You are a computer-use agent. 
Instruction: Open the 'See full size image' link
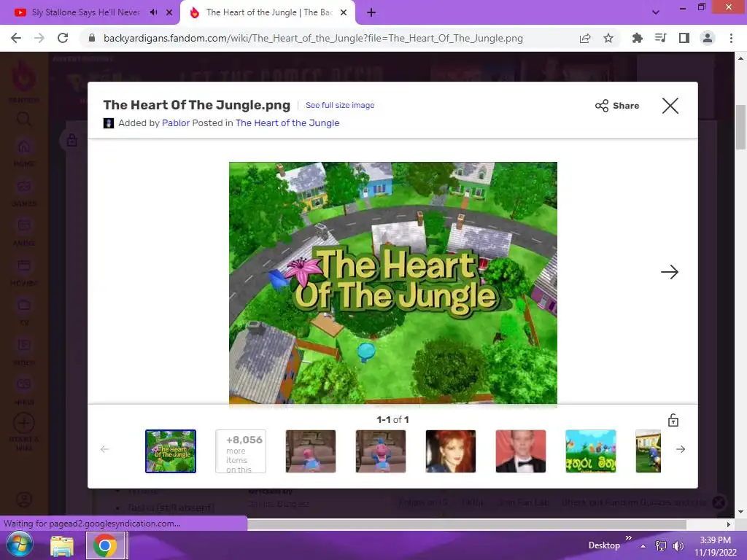340,105
